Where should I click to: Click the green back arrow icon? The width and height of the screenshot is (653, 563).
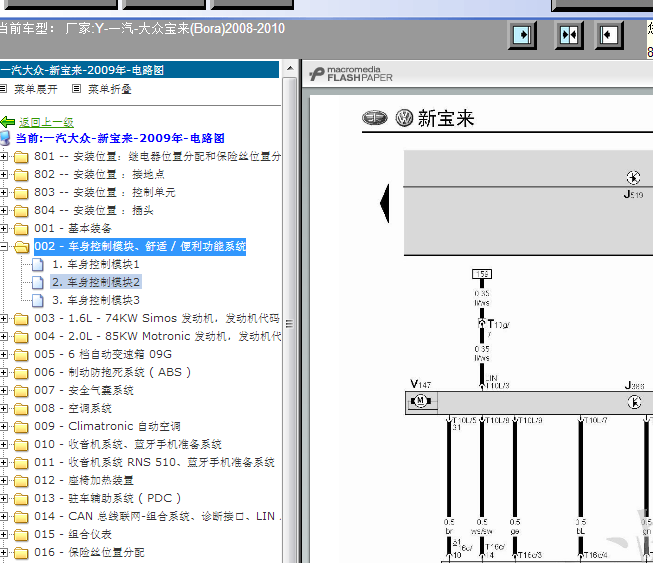[x=8, y=122]
